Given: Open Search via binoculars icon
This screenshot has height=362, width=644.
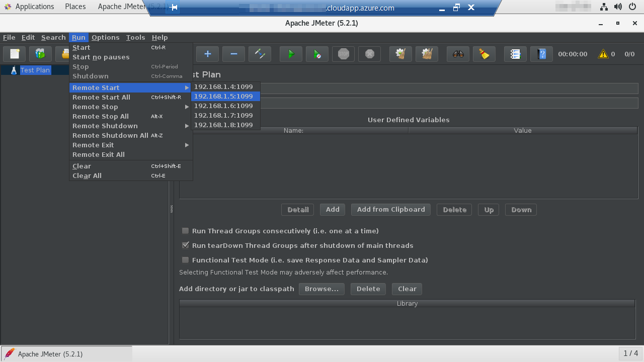Looking at the screenshot, I should [458, 54].
